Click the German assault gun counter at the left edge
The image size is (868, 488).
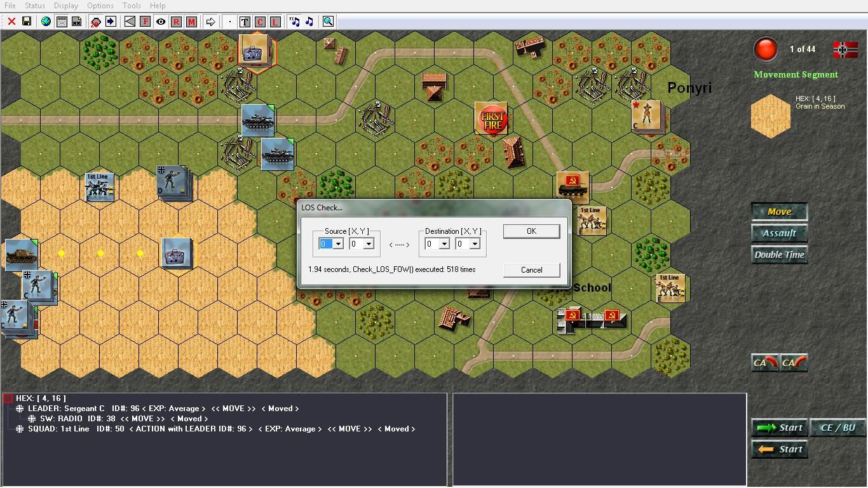pyautogui.click(x=21, y=255)
